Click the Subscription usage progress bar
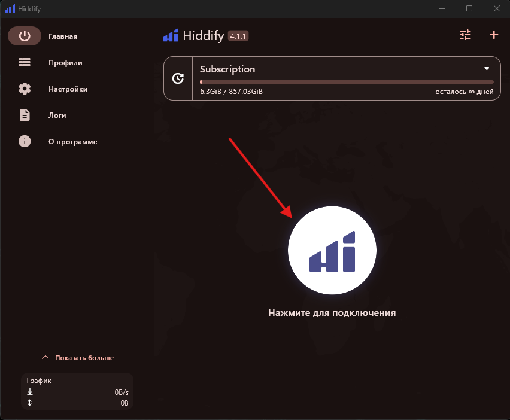This screenshot has height=420, width=510. click(347, 82)
